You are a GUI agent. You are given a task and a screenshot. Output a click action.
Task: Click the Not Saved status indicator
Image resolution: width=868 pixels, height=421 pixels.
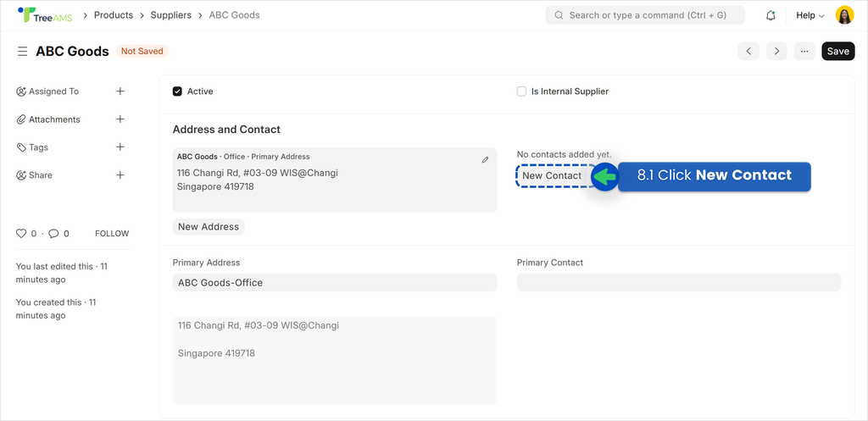click(x=142, y=51)
